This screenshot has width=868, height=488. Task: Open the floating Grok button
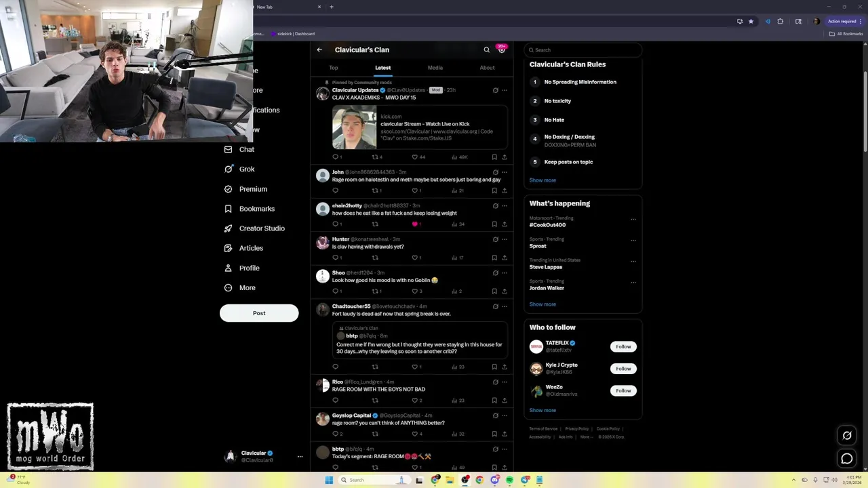coord(847,436)
